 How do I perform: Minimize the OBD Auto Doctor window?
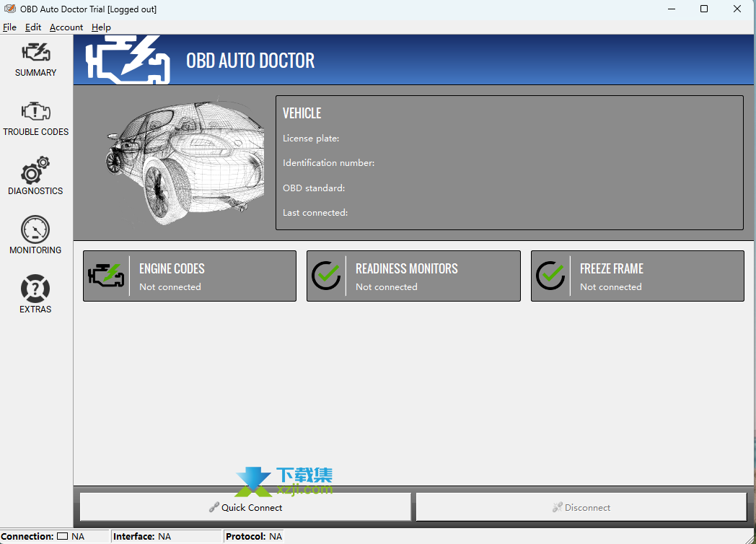click(x=671, y=9)
